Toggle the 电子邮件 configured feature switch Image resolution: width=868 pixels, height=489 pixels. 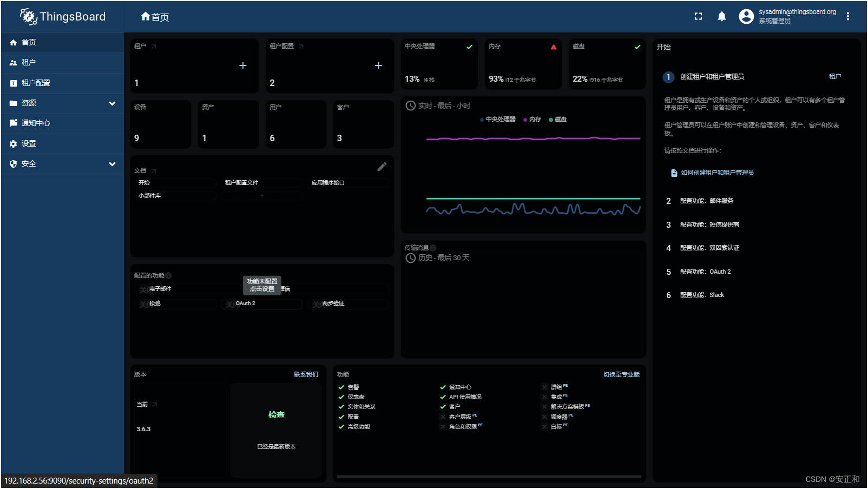click(142, 289)
